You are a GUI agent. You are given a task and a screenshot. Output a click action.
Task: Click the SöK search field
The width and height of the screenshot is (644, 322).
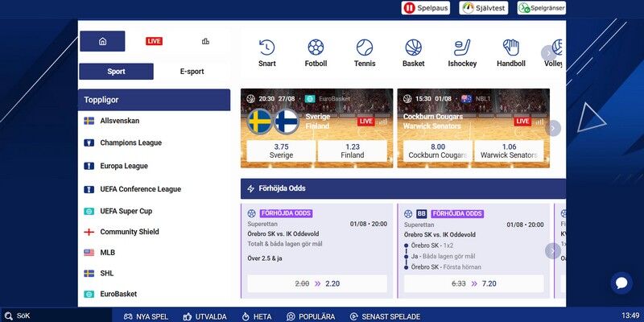[56, 316]
